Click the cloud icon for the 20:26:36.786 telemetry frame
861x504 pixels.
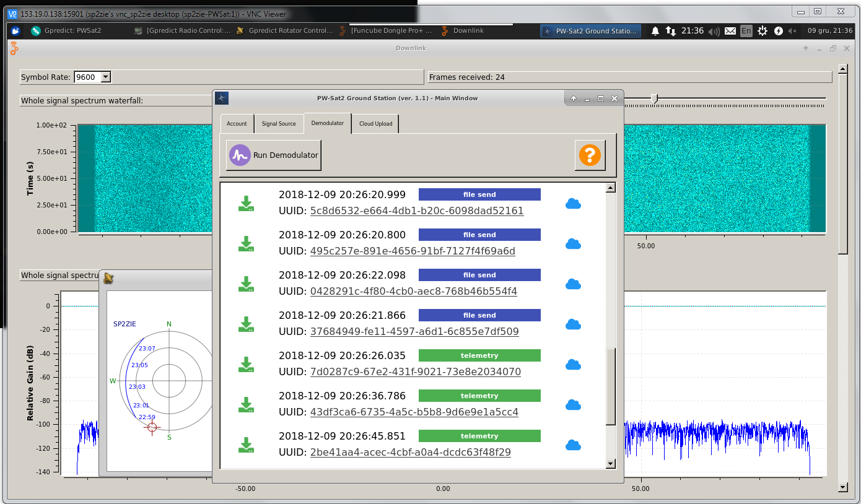click(x=573, y=405)
